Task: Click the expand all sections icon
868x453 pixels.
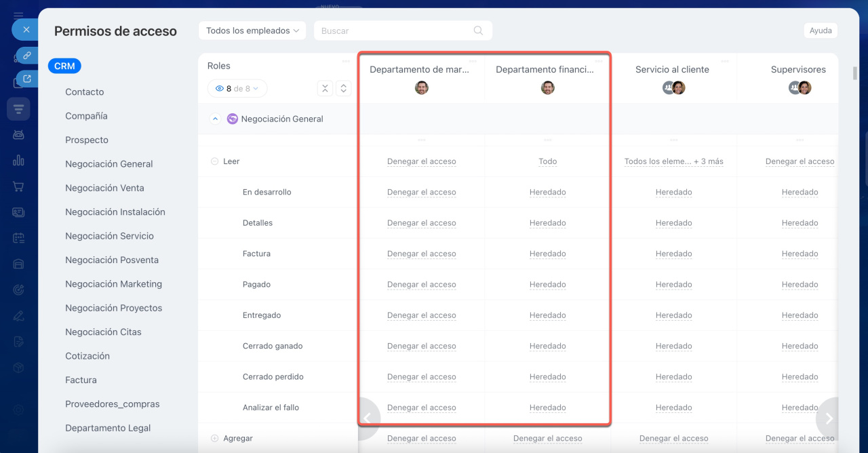Action: coord(343,88)
